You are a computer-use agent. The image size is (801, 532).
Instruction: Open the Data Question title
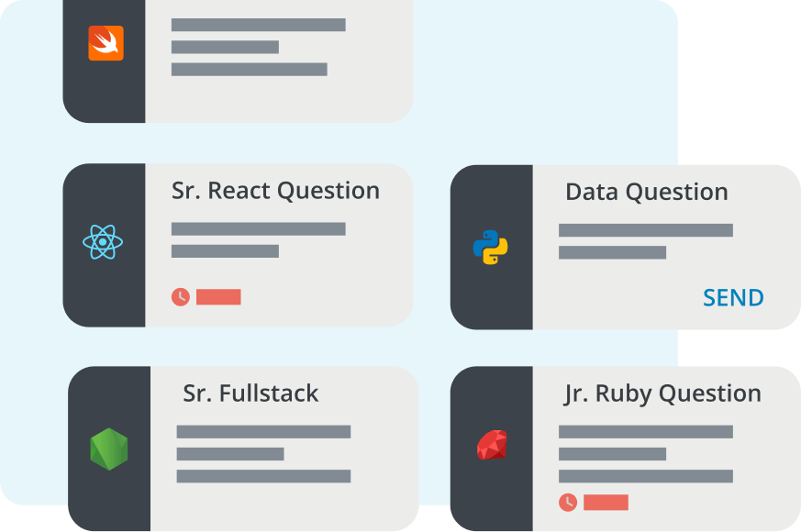click(646, 193)
